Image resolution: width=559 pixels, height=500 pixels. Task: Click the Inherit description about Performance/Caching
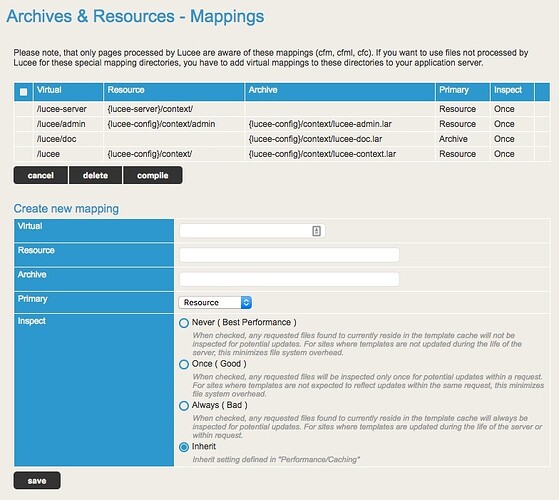(276, 460)
